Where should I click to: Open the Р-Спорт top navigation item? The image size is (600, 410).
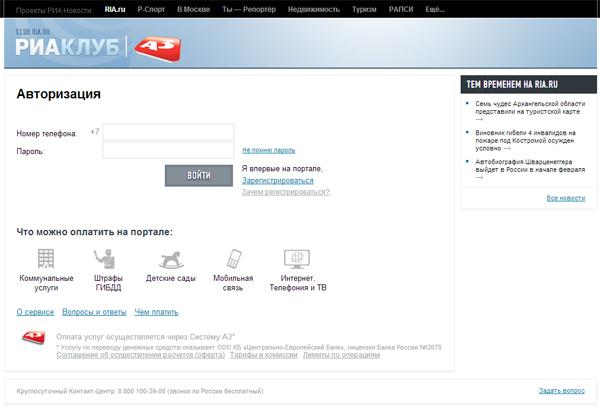click(x=151, y=8)
